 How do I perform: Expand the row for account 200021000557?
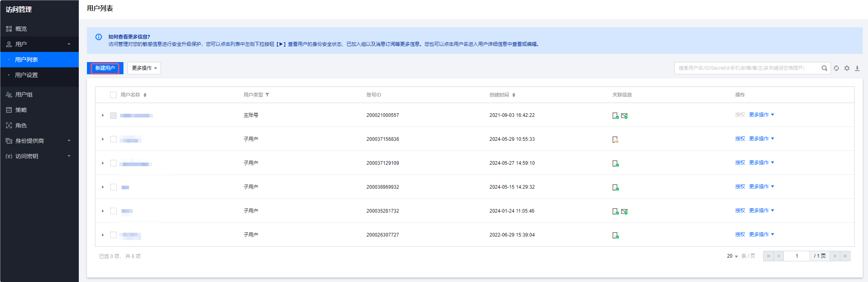[x=103, y=115]
